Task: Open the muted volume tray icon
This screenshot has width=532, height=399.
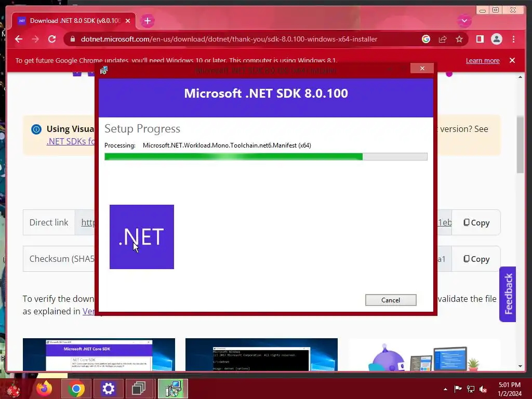Action: click(483, 389)
